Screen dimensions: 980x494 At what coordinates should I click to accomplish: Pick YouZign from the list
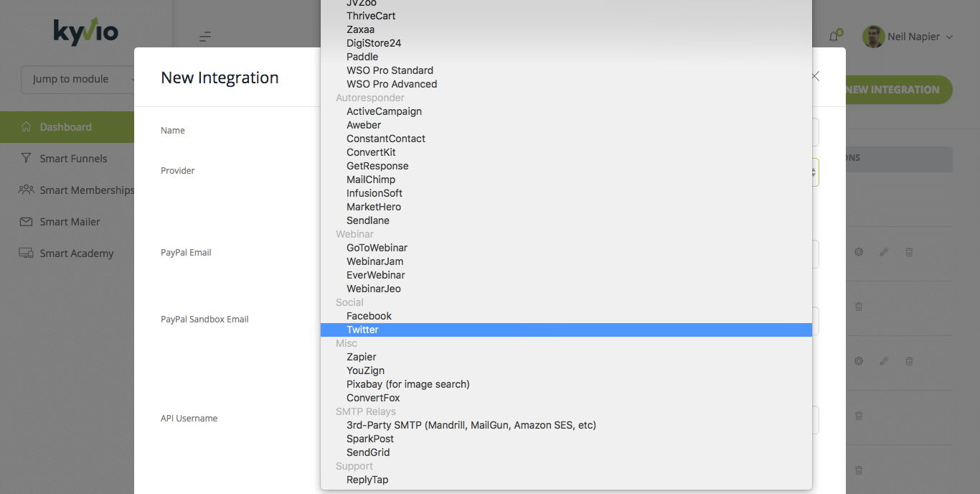[x=566, y=370]
